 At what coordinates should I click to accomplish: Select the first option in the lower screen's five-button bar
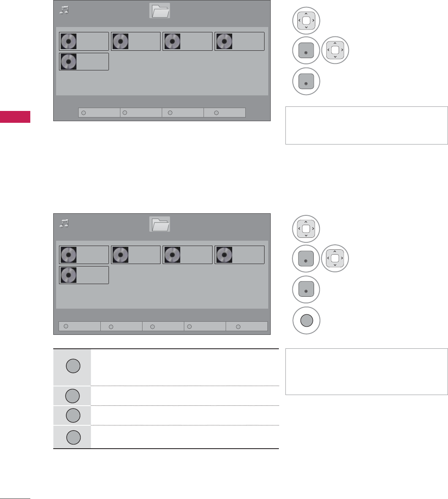pos(79,326)
